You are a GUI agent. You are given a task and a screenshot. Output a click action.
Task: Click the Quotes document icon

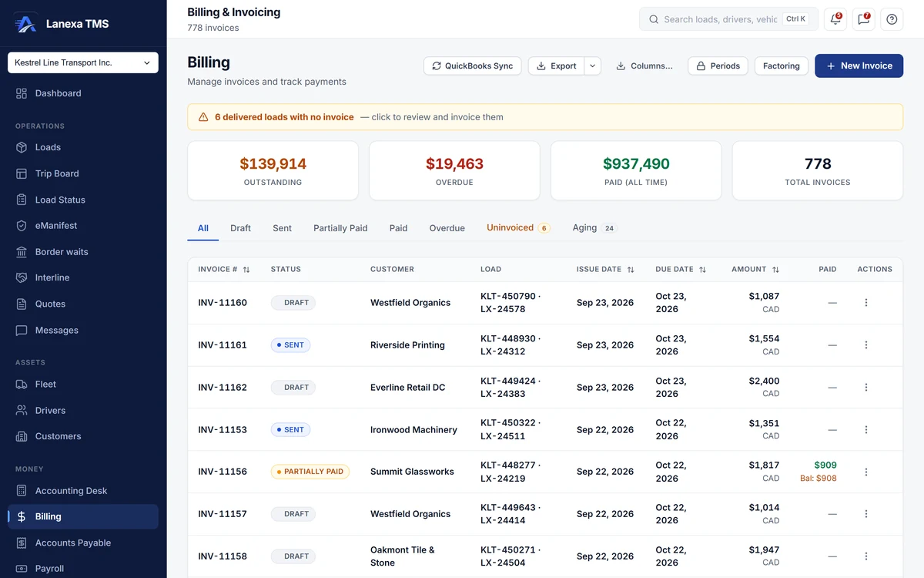tap(22, 304)
